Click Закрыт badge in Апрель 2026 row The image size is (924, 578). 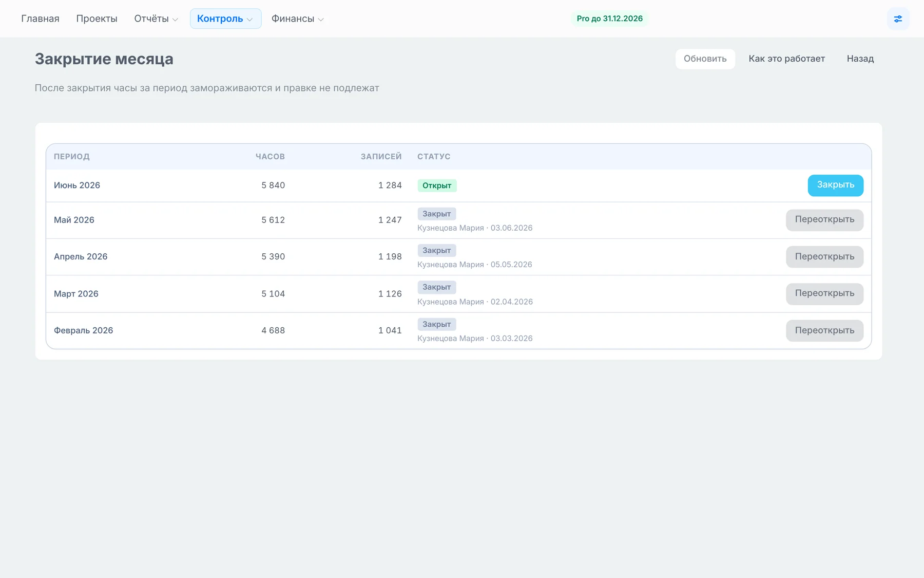pyautogui.click(x=436, y=250)
